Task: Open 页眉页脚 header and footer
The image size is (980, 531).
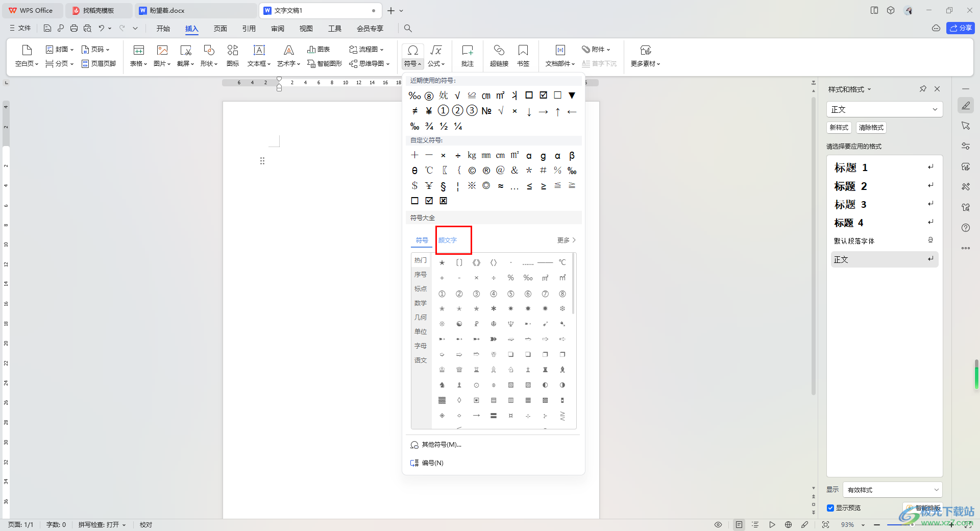Action: [x=99, y=64]
